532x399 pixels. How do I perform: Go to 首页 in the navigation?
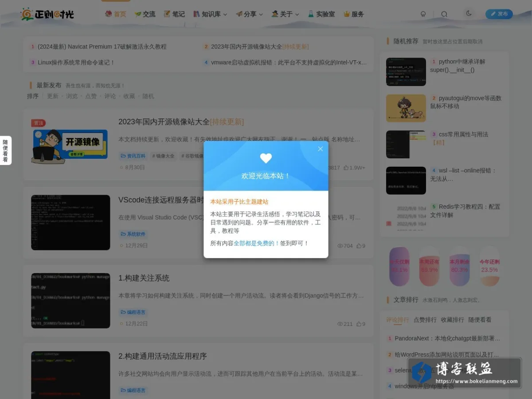(115, 14)
